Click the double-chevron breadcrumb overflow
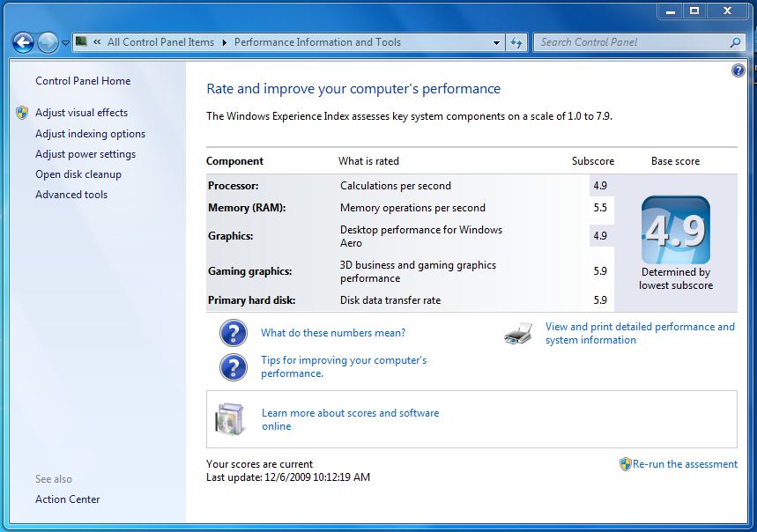This screenshot has height=532, width=757. pyautogui.click(x=97, y=42)
